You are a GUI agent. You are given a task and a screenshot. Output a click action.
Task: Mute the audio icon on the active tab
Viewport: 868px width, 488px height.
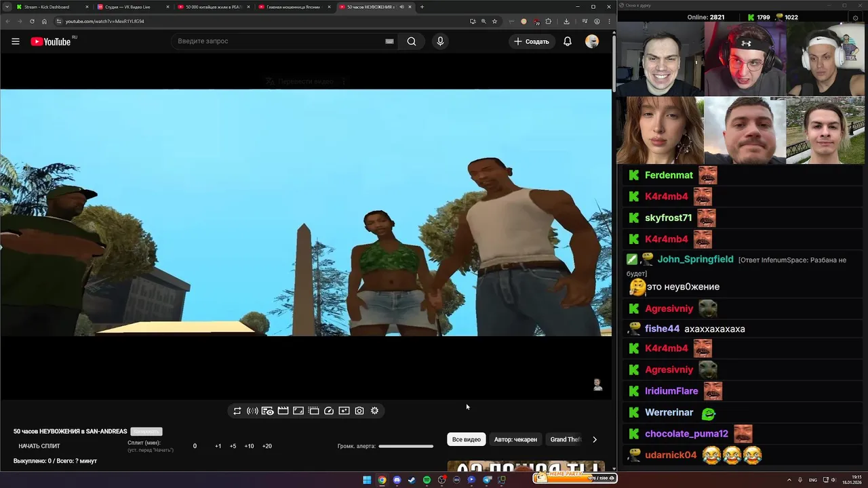click(x=401, y=7)
